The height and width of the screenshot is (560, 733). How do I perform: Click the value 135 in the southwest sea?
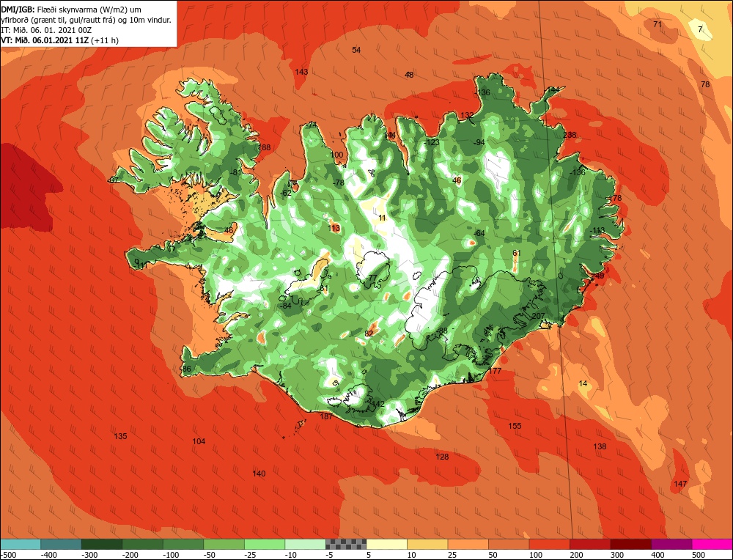click(120, 436)
